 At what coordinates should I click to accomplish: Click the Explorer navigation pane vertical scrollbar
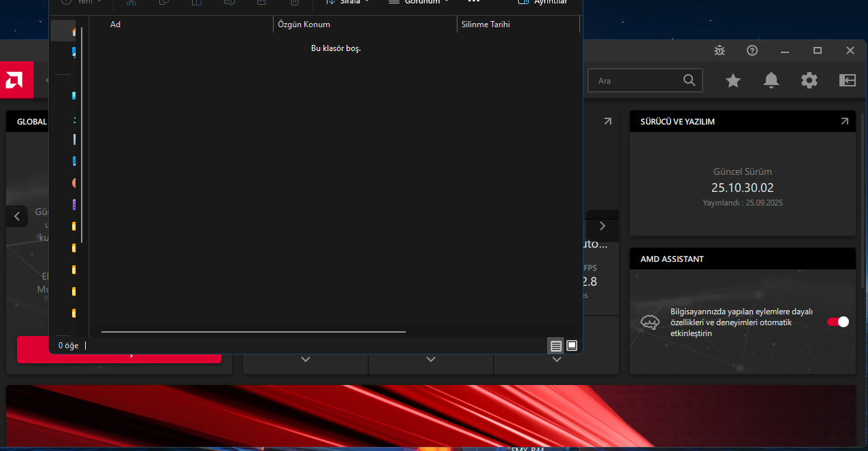pyautogui.click(x=82, y=135)
